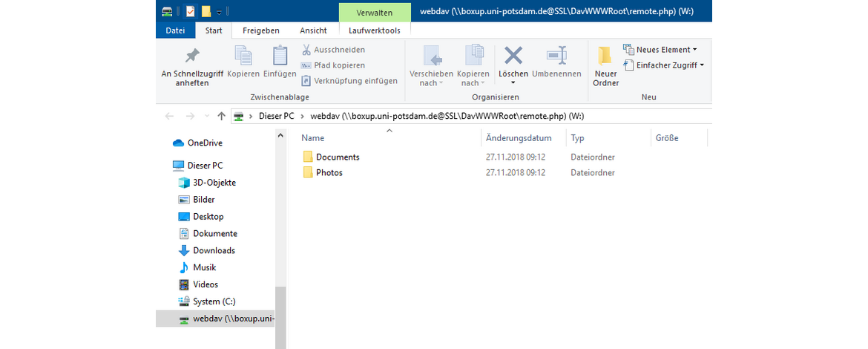Select the Documents folder
Viewport: 868px width, 349px height.
pyautogui.click(x=337, y=157)
